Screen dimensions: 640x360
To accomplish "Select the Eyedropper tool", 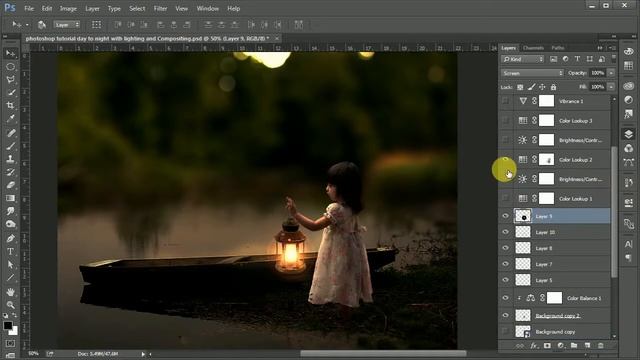I will [11, 118].
